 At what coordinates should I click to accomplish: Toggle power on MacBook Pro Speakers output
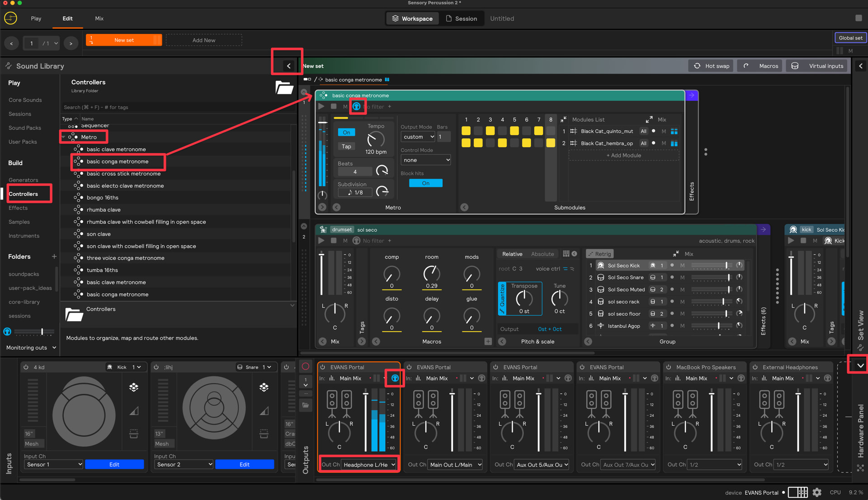[669, 367]
